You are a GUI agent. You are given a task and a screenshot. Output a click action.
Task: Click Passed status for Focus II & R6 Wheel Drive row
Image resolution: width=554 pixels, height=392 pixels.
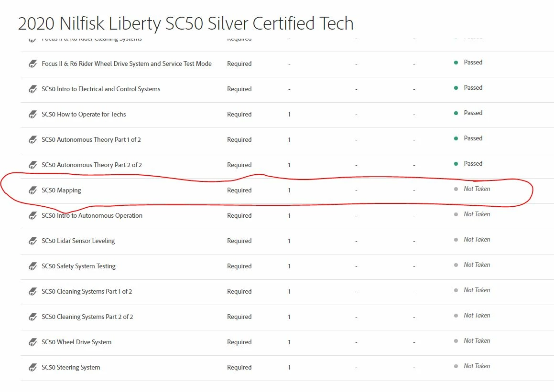473,62
